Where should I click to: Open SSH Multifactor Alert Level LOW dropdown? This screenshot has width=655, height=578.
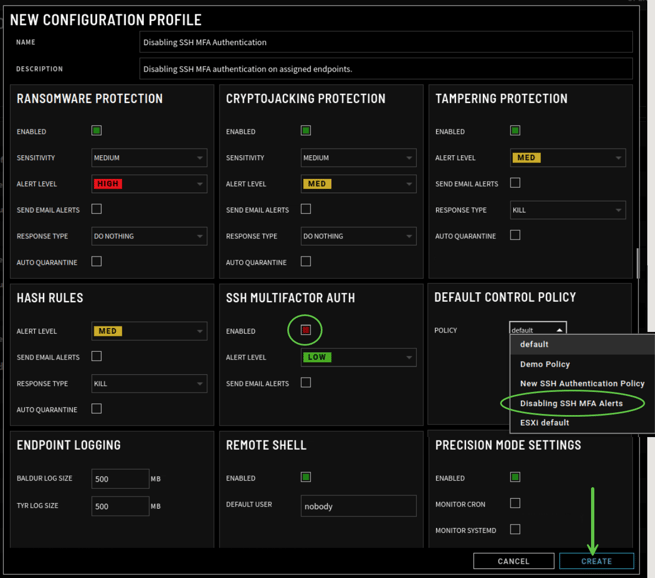358,357
